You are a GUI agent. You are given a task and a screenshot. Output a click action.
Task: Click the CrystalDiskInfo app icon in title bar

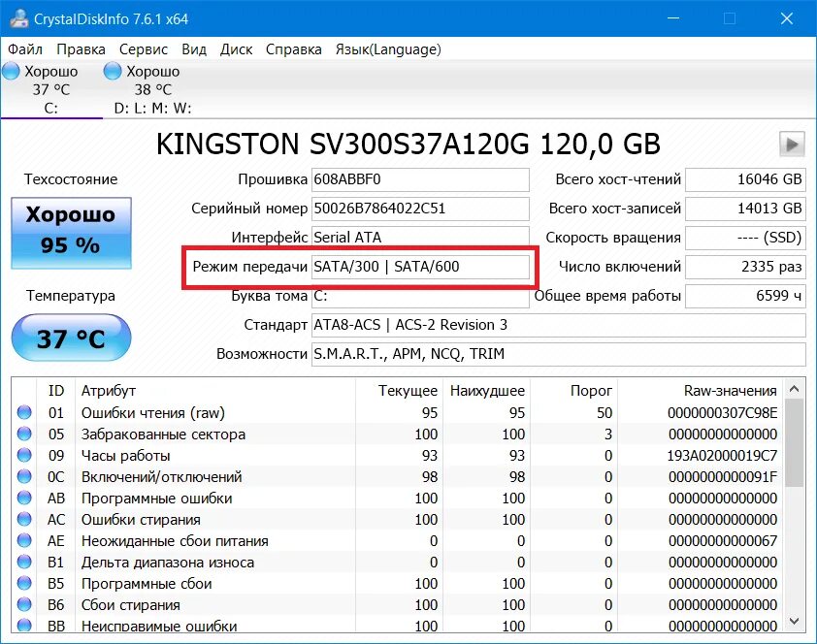(19, 18)
